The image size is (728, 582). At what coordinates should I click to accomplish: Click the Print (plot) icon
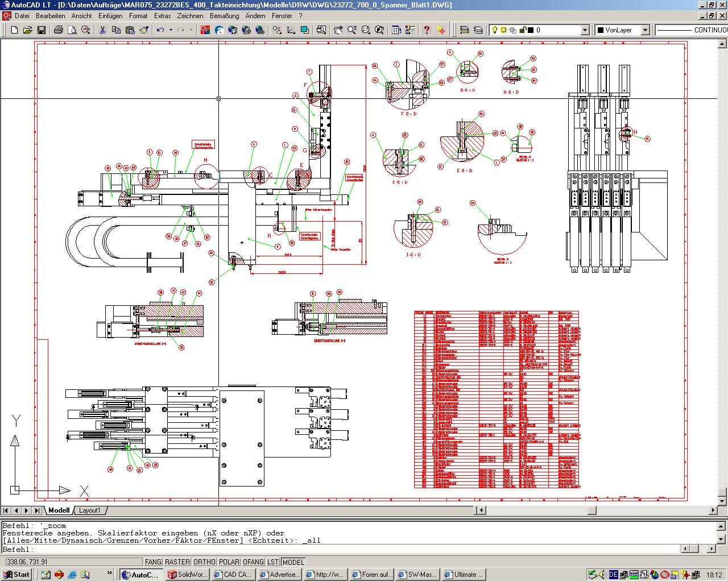coord(58,30)
